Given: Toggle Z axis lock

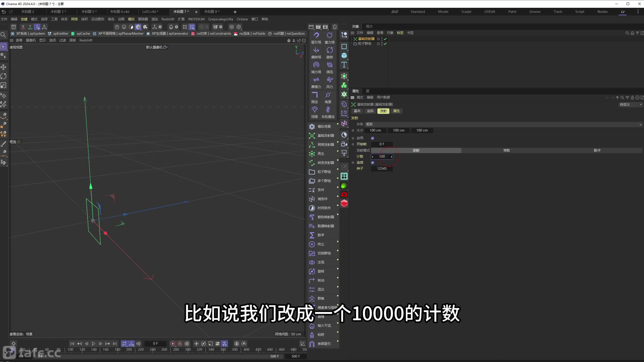Looking at the screenshot, I should [x=37, y=27].
